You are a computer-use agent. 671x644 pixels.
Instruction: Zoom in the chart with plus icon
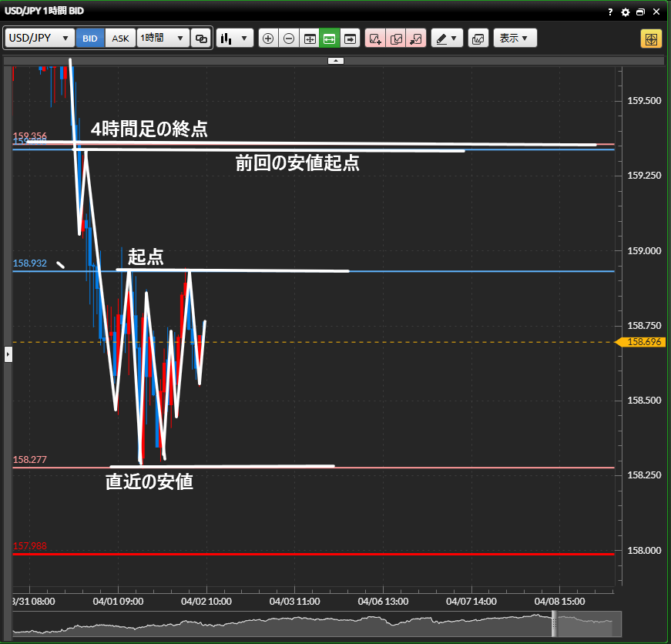[x=268, y=39]
